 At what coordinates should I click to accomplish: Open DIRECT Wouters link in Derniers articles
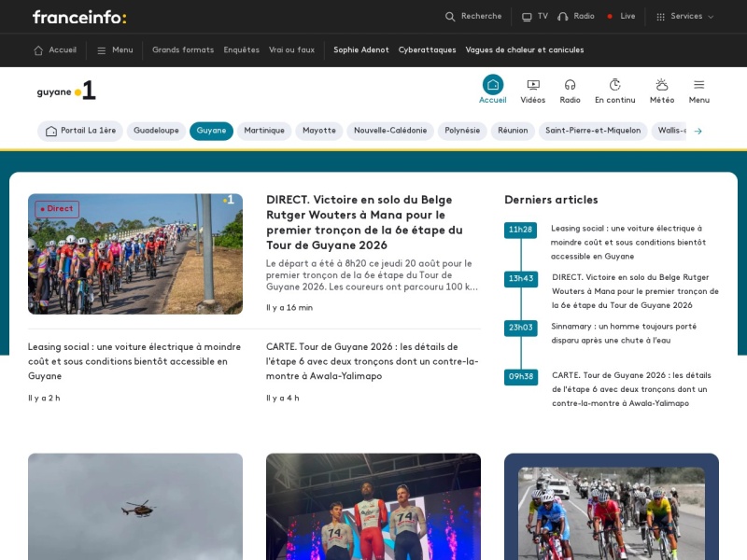point(636,291)
